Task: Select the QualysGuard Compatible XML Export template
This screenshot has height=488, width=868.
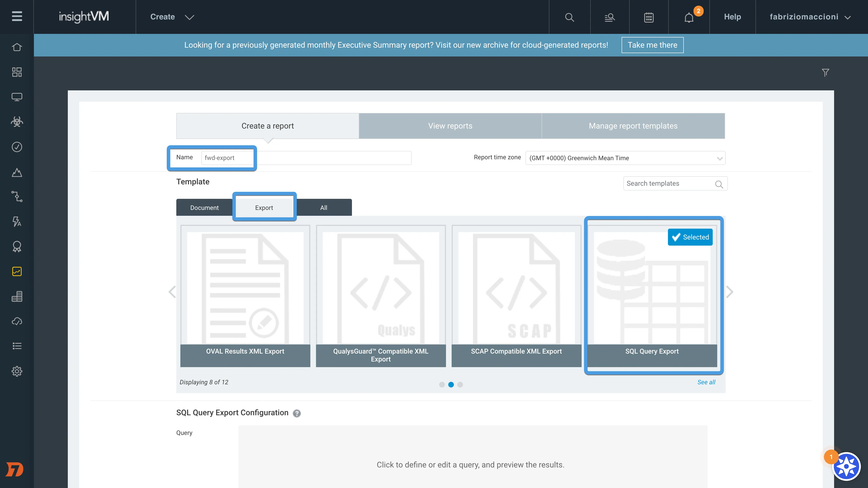Action: [x=381, y=296]
